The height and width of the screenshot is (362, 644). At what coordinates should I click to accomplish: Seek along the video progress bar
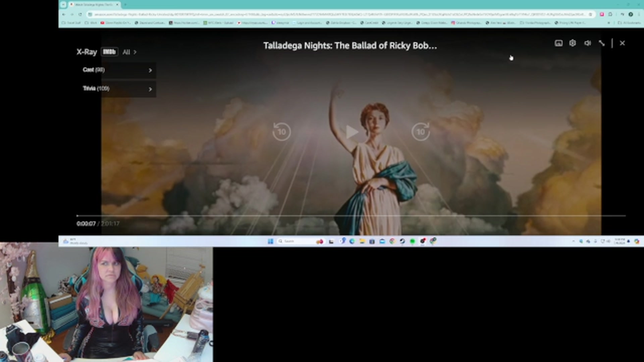(351, 216)
